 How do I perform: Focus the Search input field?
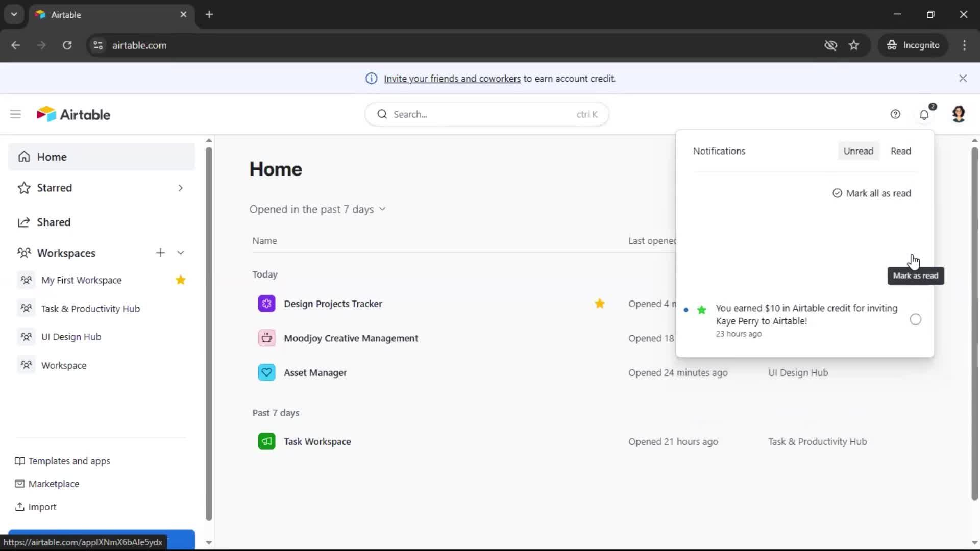[487, 114]
